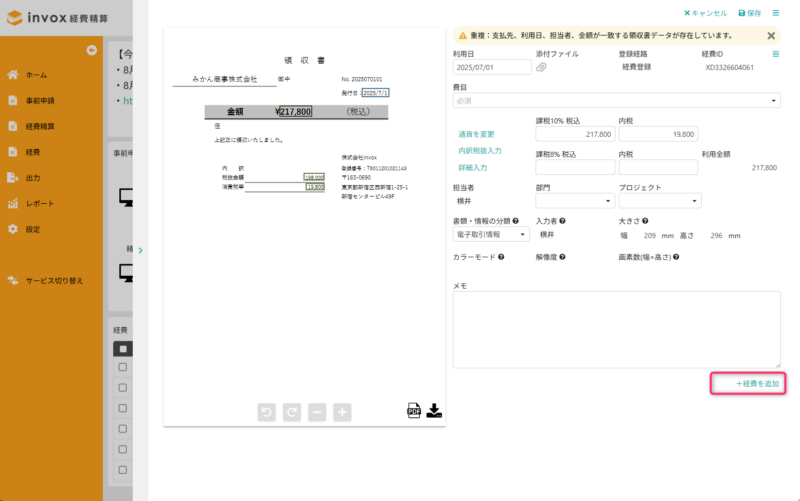Screen dimensions: 800x501
Task: Open the menu icon beside 経費ID
Action: coord(776,54)
